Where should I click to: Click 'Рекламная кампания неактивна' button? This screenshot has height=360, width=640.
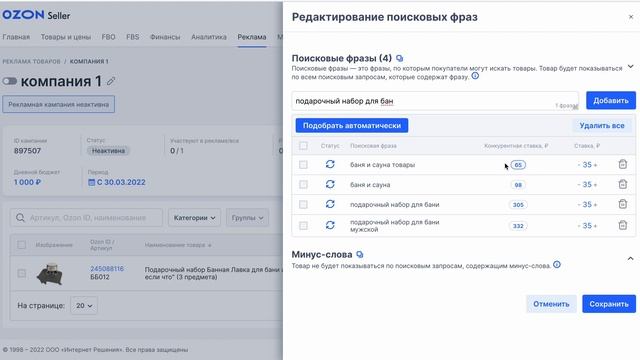[x=58, y=104]
